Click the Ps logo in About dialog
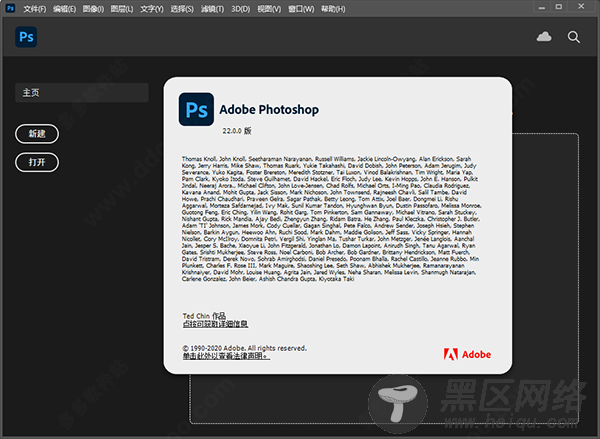600x439 pixels. tap(196, 109)
